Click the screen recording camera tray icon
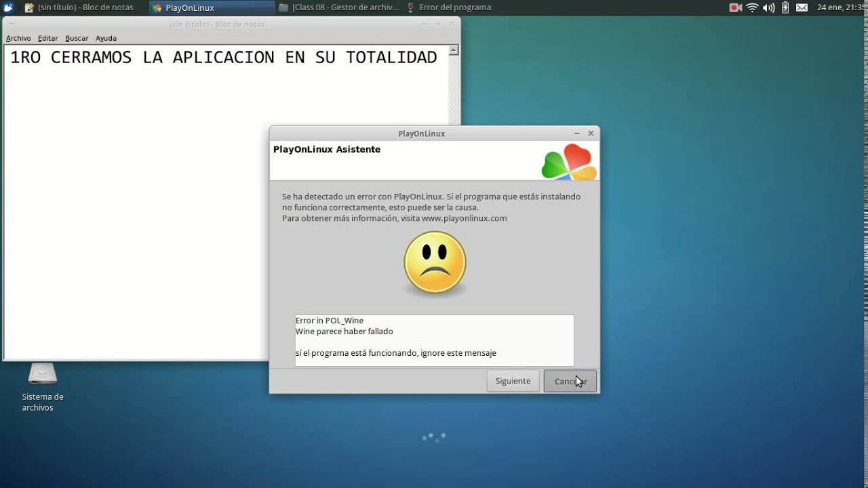 (735, 7)
